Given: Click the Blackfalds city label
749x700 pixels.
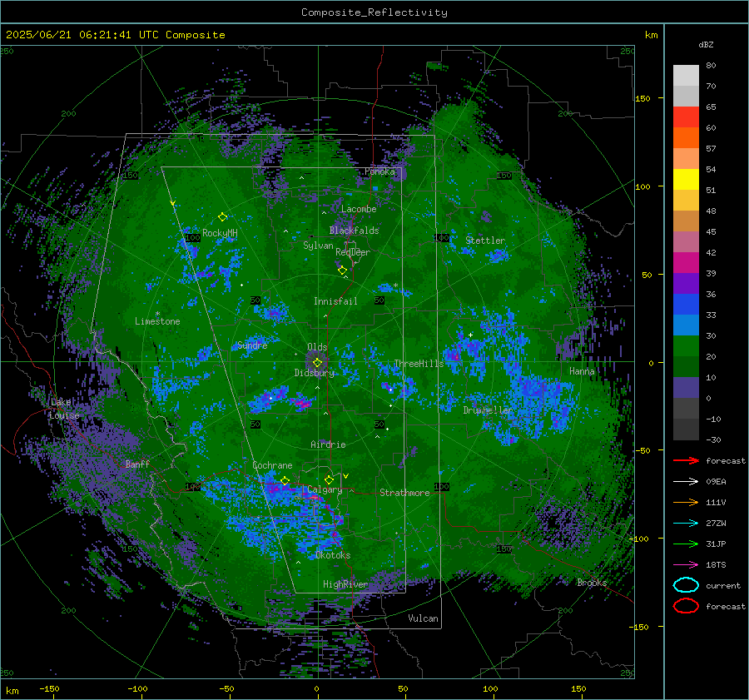Looking at the screenshot, I should 354,231.
